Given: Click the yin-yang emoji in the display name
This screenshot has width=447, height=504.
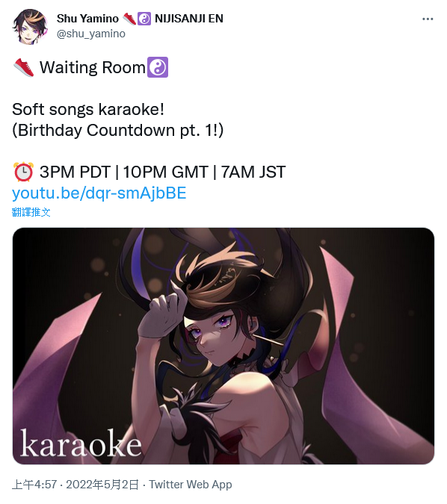Looking at the screenshot, I should (144, 19).
